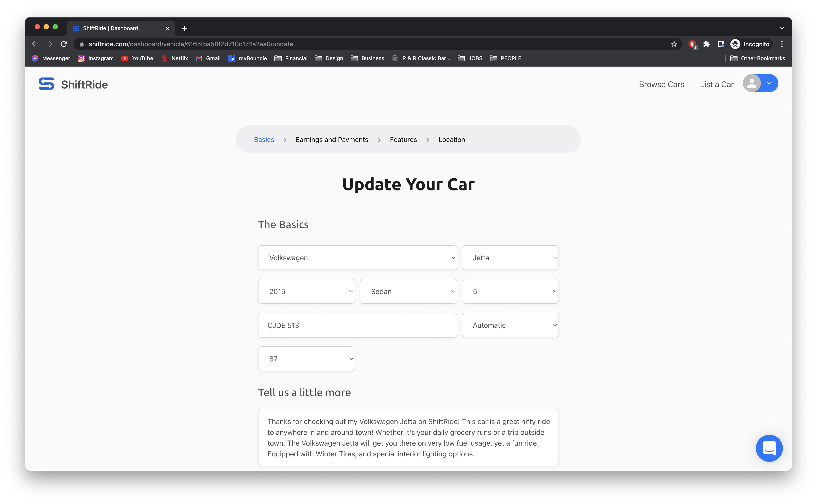817x504 pixels.
Task: Open the PEOPLE bookmarks folder
Action: pyautogui.click(x=506, y=58)
